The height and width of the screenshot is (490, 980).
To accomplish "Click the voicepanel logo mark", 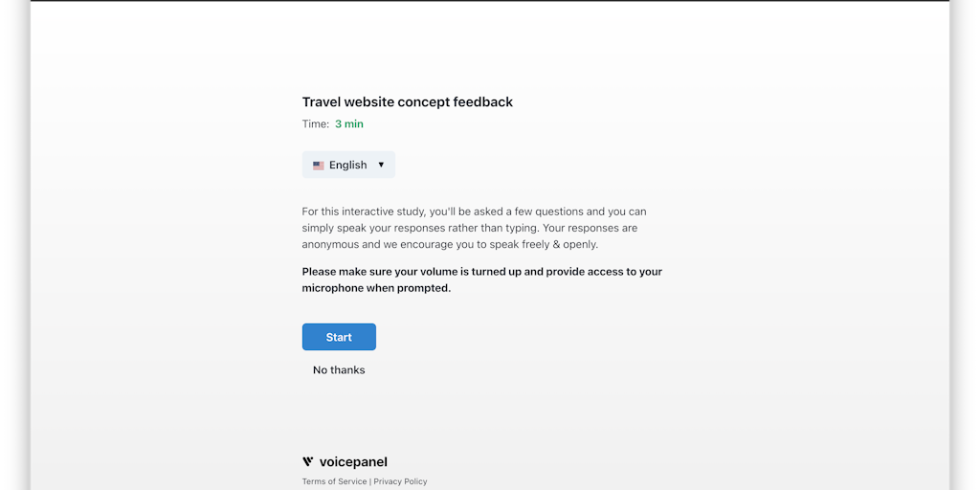I will tap(307, 462).
